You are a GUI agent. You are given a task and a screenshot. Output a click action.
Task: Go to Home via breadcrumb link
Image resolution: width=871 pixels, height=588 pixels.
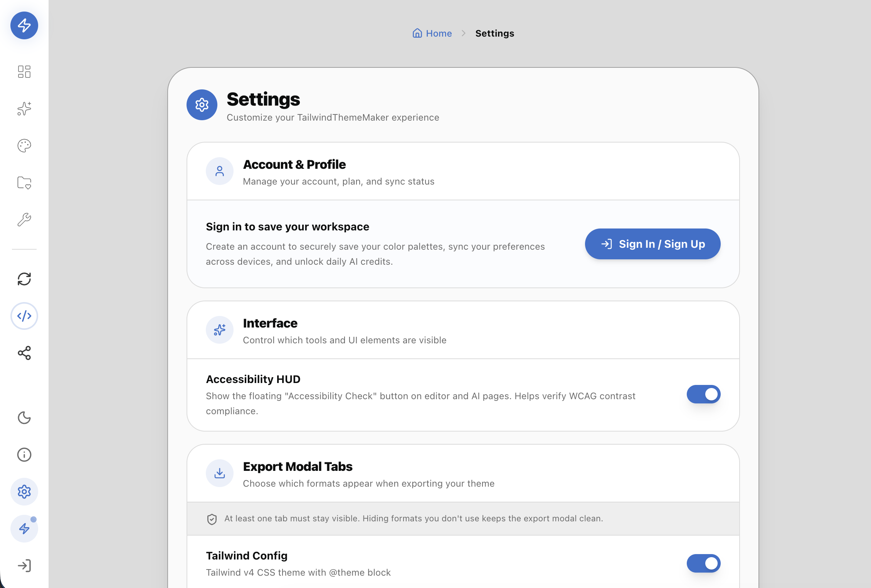(432, 34)
